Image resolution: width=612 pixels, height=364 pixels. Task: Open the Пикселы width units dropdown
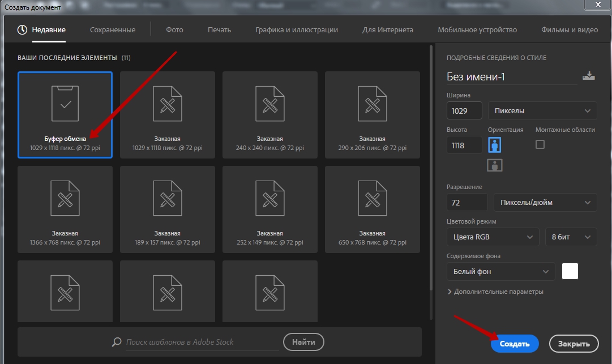point(542,111)
